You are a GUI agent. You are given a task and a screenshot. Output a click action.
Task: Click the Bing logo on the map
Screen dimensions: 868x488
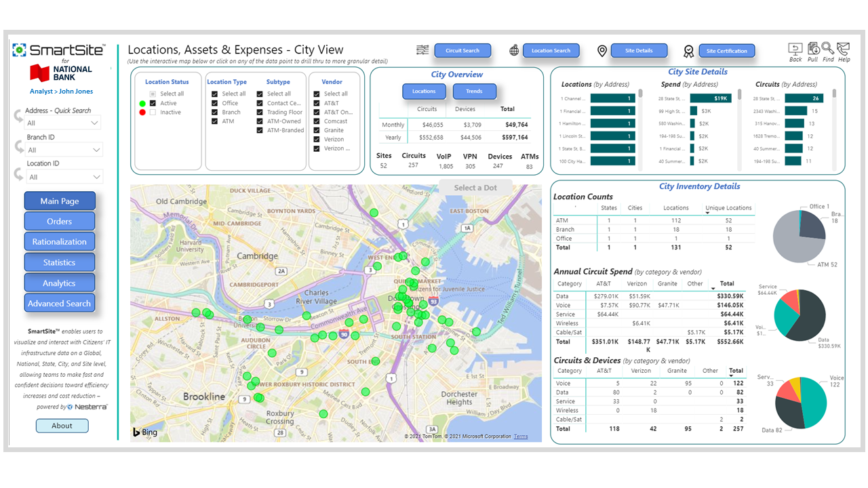click(144, 432)
